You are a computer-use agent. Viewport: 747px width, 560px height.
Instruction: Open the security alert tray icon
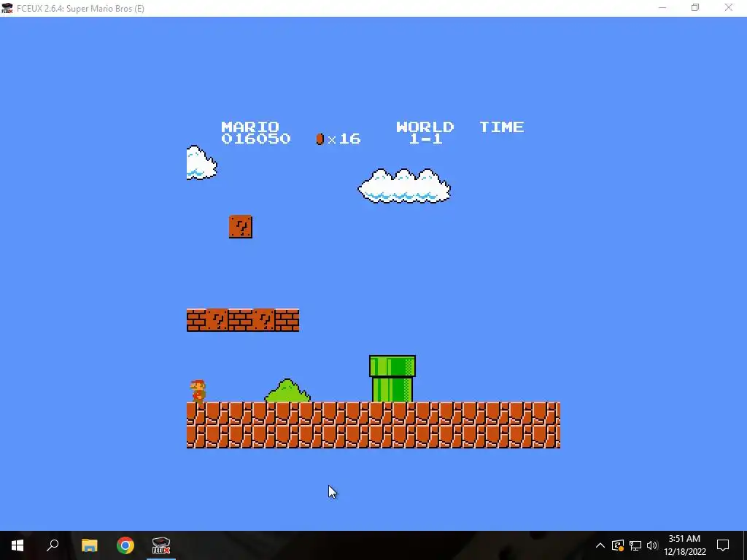click(618, 545)
